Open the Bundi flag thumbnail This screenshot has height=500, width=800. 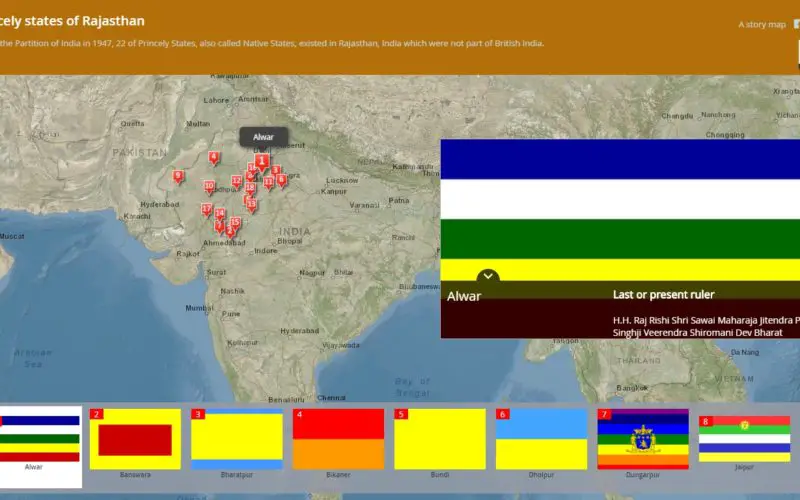440,439
